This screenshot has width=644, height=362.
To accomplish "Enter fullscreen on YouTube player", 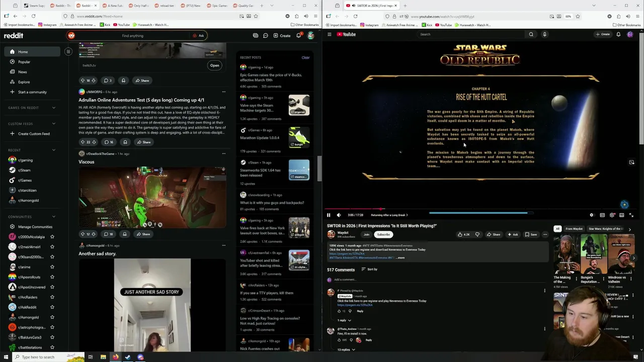I will [631, 215].
